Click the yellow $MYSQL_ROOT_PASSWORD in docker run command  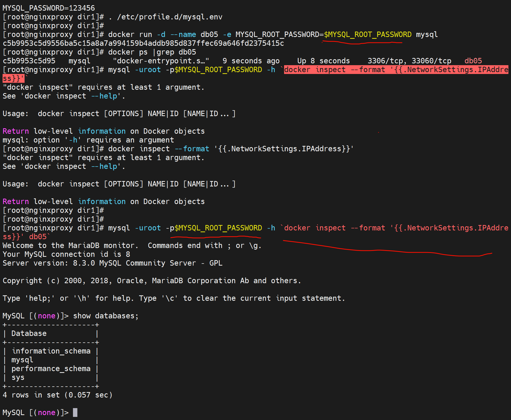[367, 34]
